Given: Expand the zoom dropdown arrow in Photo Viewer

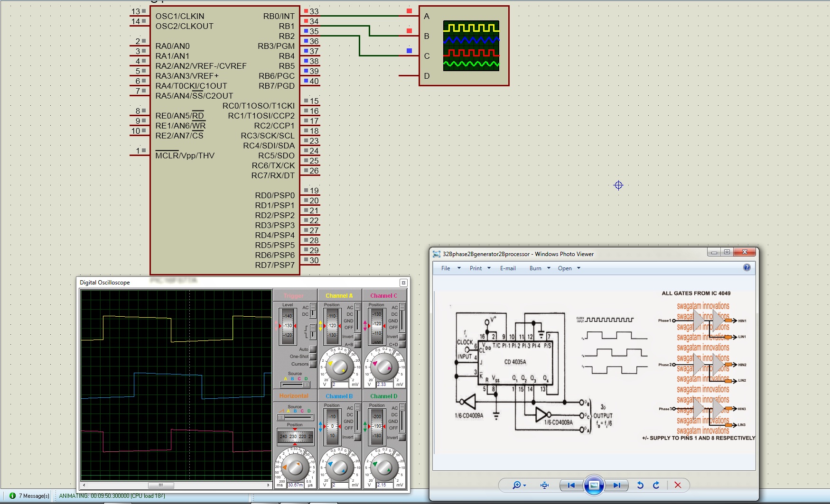Looking at the screenshot, I should click(524, 486).
